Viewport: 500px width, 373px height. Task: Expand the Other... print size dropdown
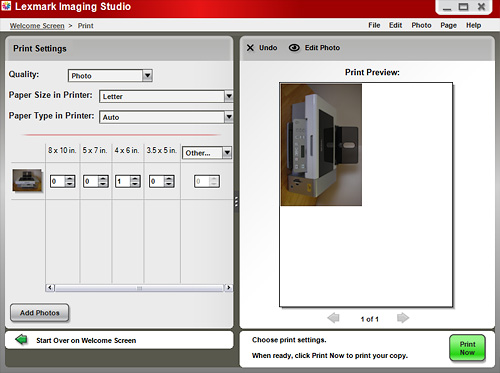(x=227, y=153)
